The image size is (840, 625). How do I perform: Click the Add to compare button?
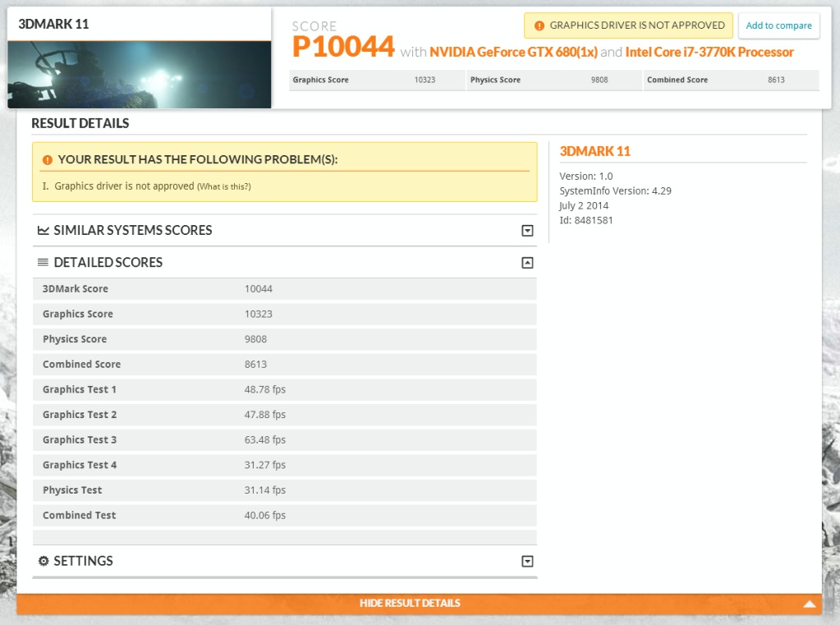[x=778, y=25]
